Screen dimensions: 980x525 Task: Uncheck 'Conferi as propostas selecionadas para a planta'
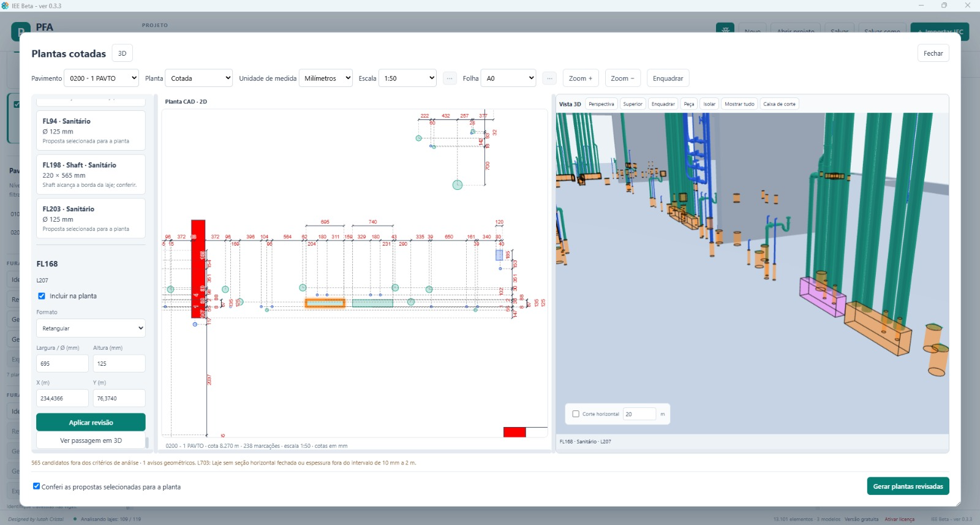pos(36,486)
